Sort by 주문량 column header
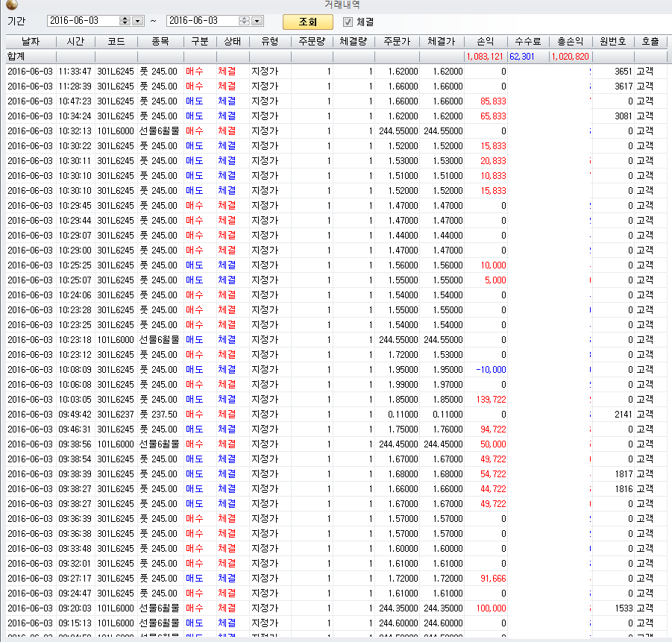The image size is (672, 642). pyautogui.click(x=312, y=42)
